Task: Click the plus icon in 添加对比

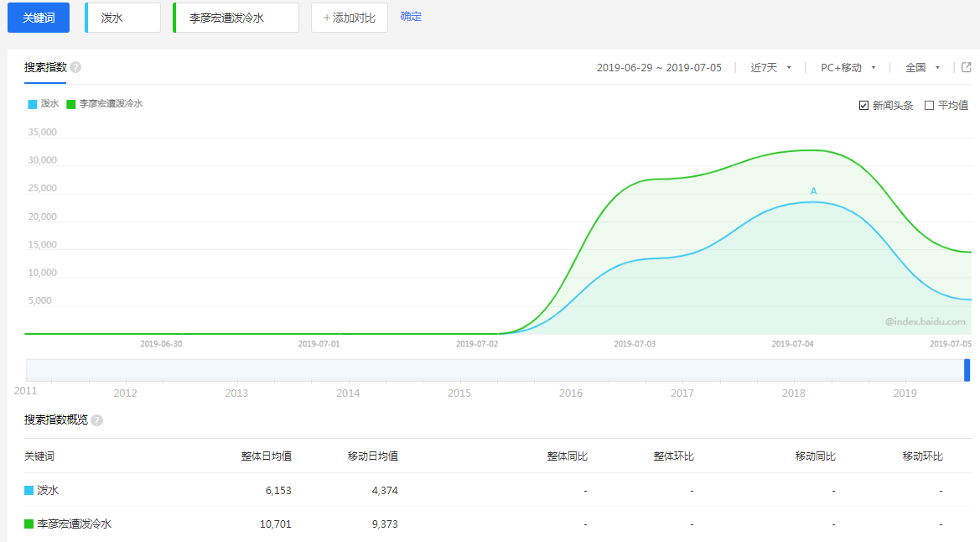Action: point(327,18)
